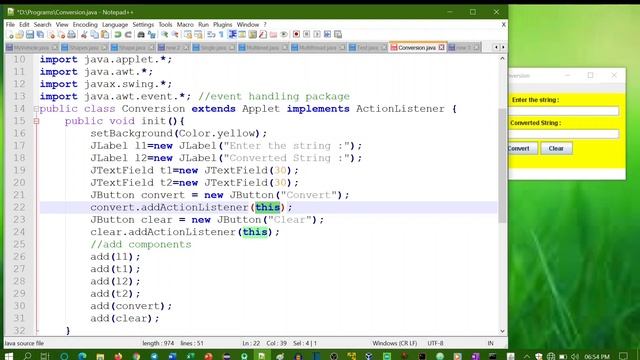Viewport: 640px width, 360px height.
Task: Close the Conversion.java tab
Action: [x=442, y=48]
